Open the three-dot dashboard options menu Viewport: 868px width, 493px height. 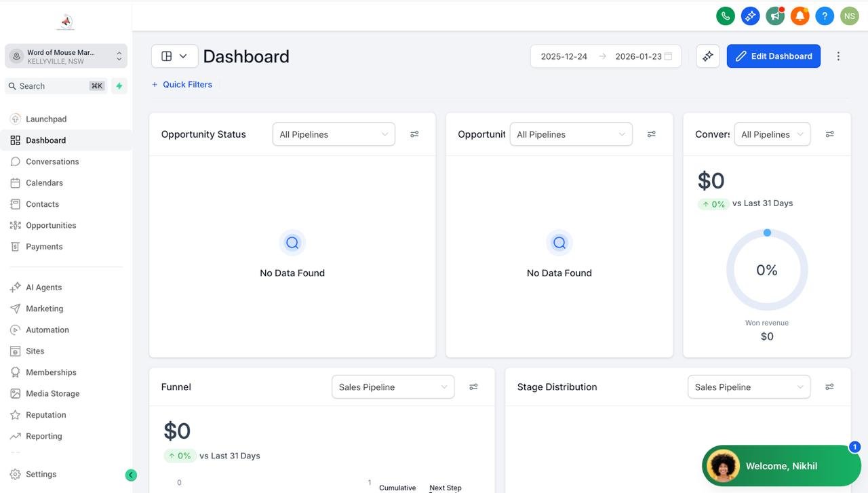(838, 56)
